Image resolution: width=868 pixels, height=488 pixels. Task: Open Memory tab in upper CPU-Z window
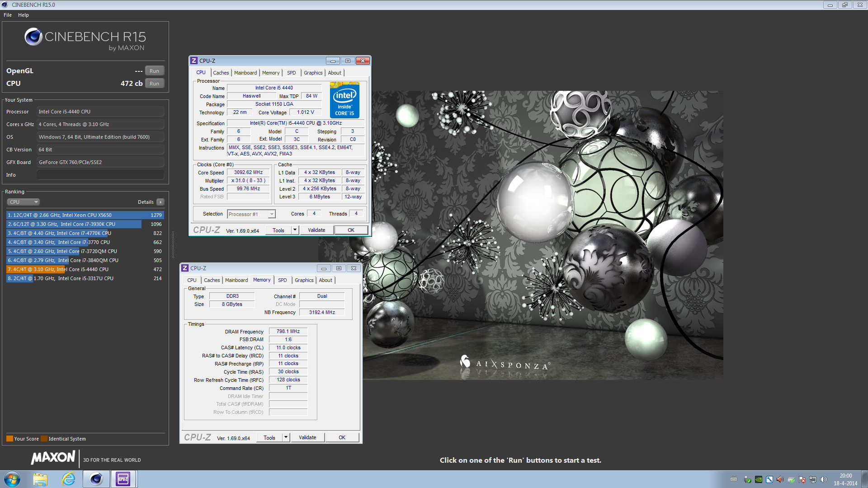click(x=271, y=73)
